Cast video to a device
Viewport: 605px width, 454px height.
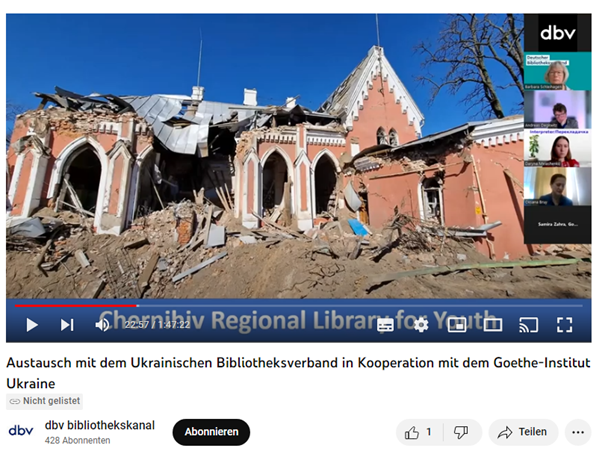[x=529, y=325]
